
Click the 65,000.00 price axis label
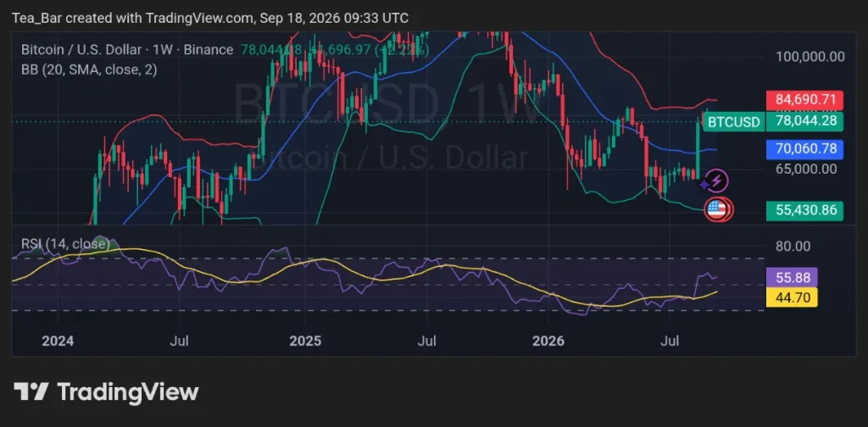click(x=806, y=169)
